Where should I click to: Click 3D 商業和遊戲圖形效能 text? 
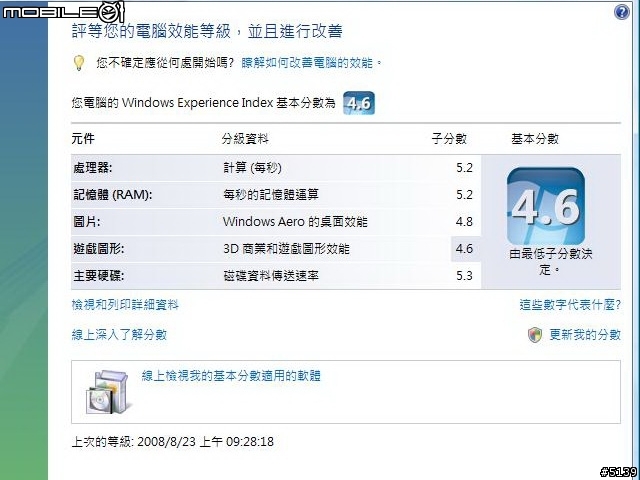(x=286, y=249)
